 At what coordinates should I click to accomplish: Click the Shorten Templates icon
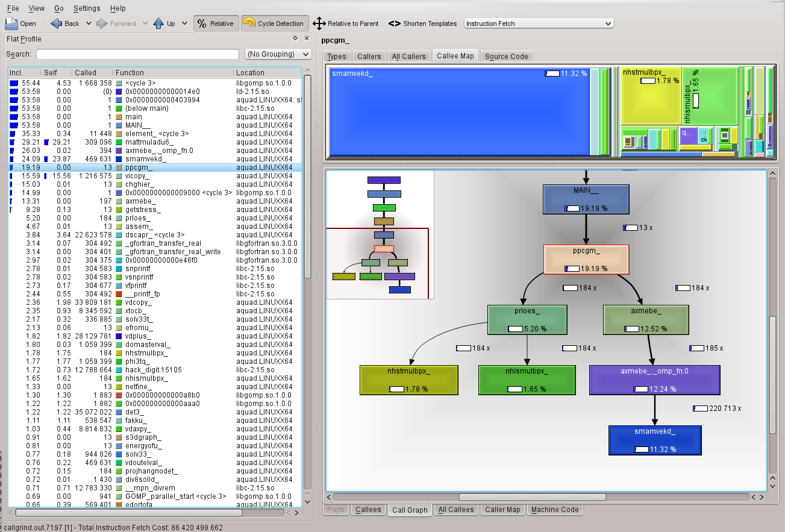pos(394,23)
